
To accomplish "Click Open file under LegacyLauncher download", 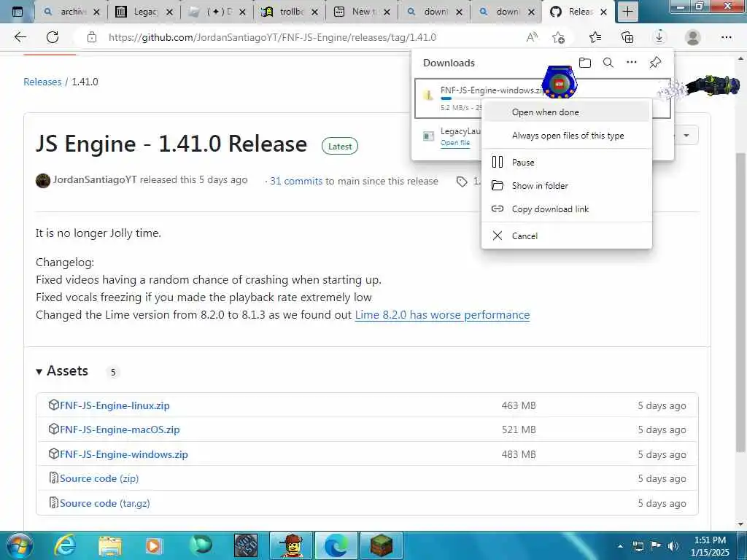I will 455,143.
